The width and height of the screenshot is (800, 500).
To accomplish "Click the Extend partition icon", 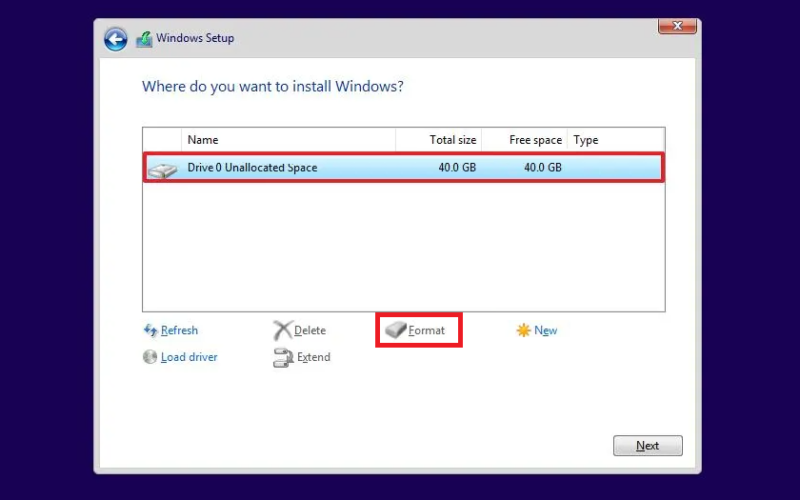I will click(283, 358).
